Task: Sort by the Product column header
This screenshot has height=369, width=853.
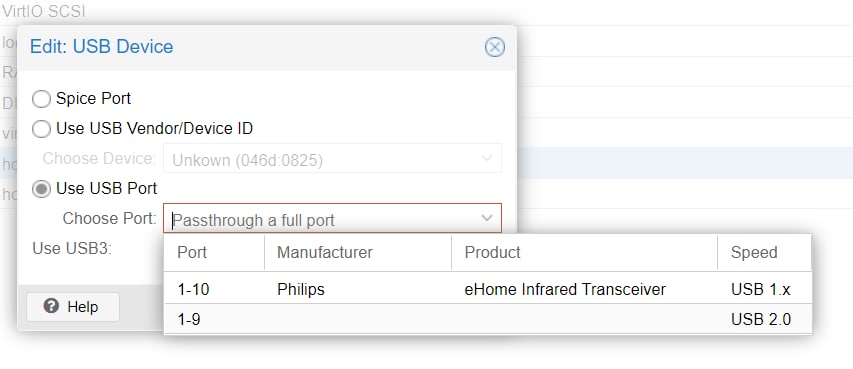Action: click(x=584, y=253)
